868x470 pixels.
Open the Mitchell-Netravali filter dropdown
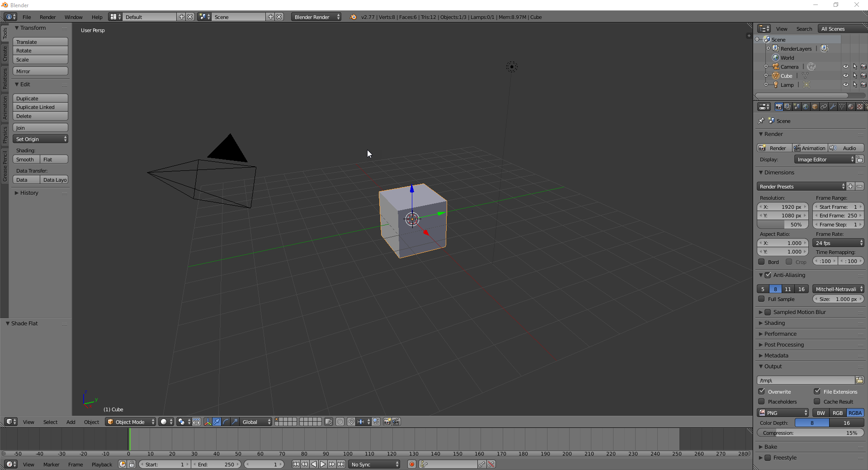[837, 289]
